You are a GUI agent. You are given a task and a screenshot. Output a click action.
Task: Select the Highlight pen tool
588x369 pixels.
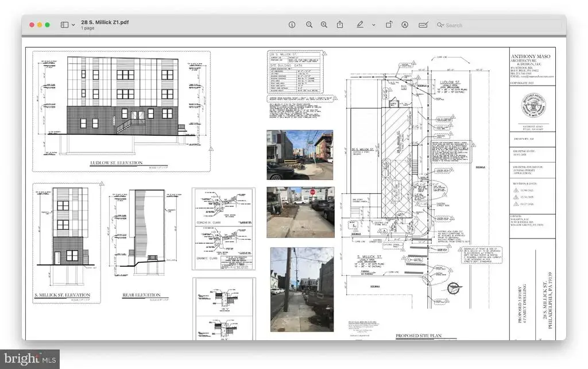tap(359, 25)
